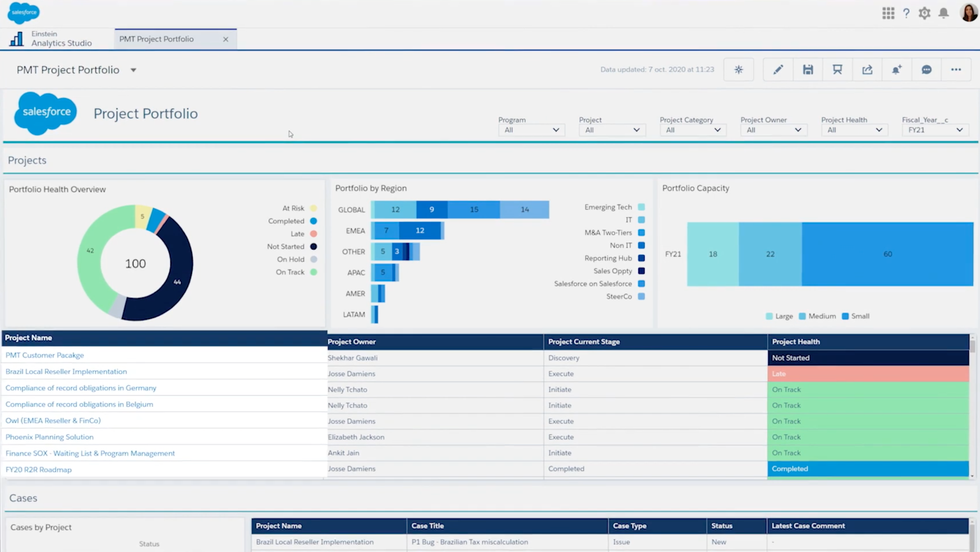The image size is (980, 552).
Task: Open Owl (EMEA Reseller & FinCo) link
Action: [x=53, y=421]
